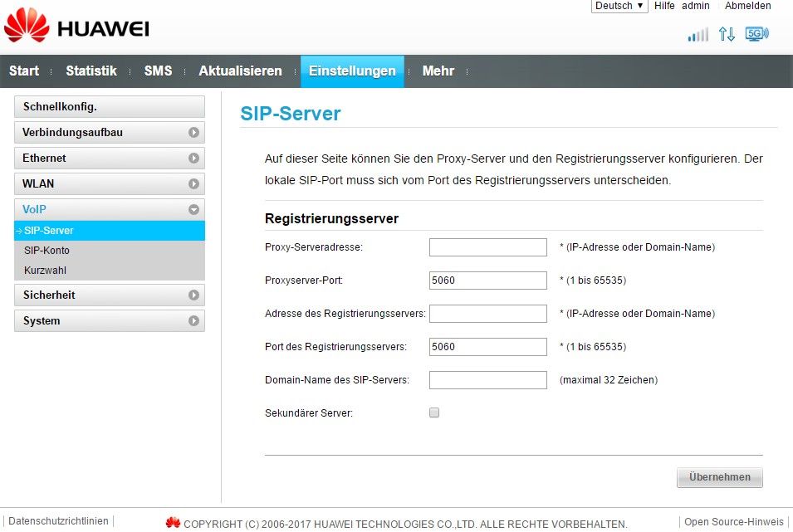Check the signal strength bars icon

[x=698, y=34]
